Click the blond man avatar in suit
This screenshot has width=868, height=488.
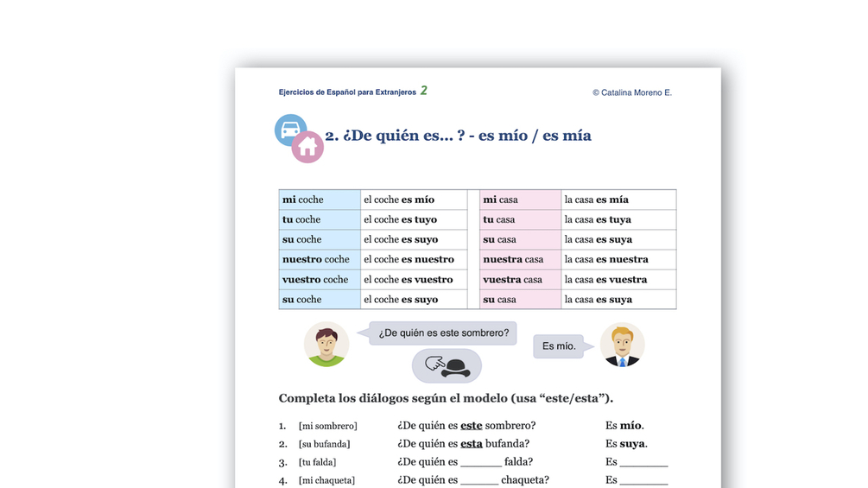point(622,345)
